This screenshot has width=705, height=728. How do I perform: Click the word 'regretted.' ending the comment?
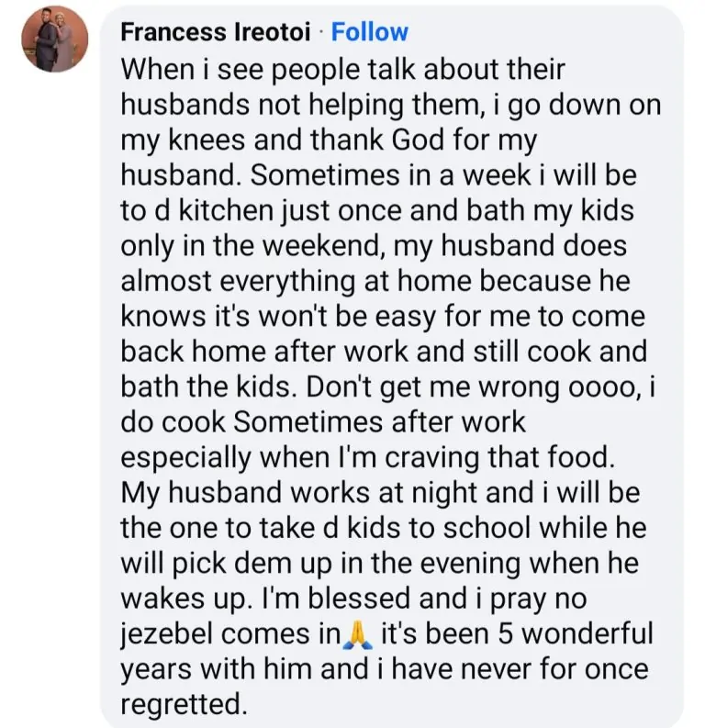tap(184, 704)
